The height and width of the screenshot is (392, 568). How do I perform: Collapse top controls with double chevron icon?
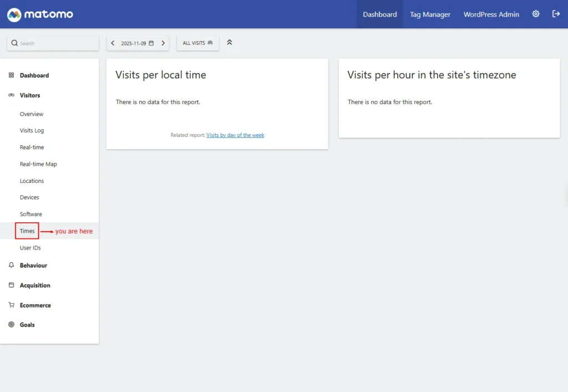click(x=230, y=43)
